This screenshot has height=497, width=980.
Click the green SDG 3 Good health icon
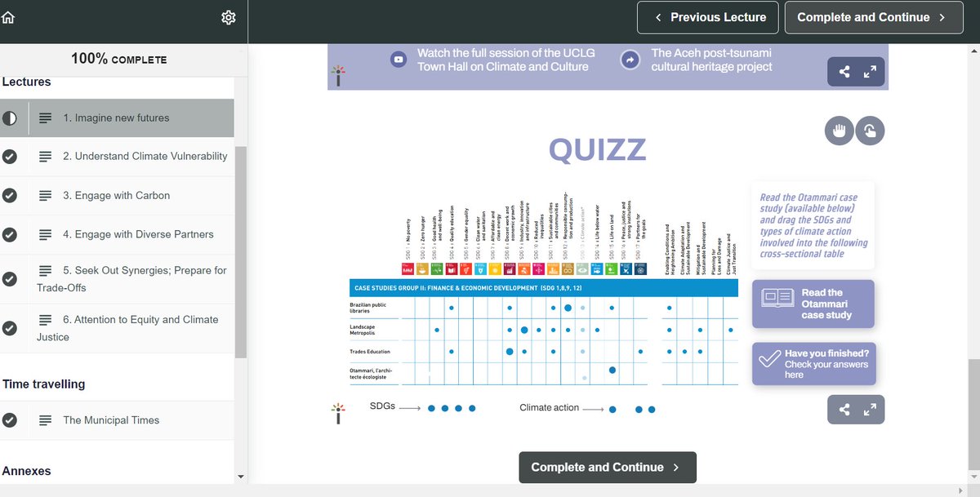click(x=437, y=268)
